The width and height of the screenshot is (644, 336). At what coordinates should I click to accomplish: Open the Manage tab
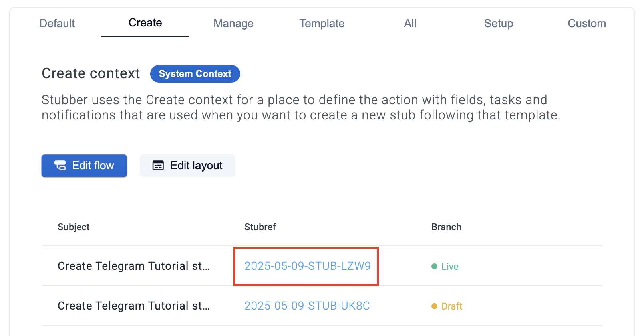coord(233,23)
